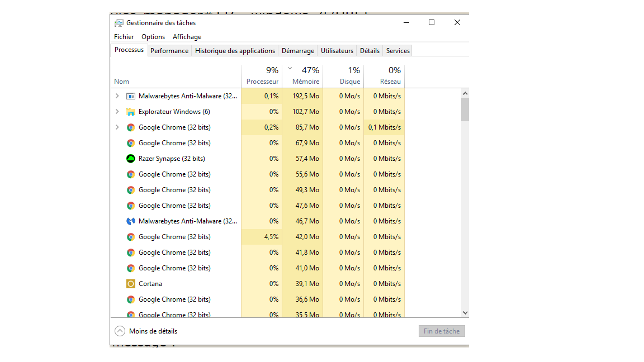Click the Chrome icon in the 4,5% CPU row
Viewport: 644px width, 362px height.
coord(131,237)
